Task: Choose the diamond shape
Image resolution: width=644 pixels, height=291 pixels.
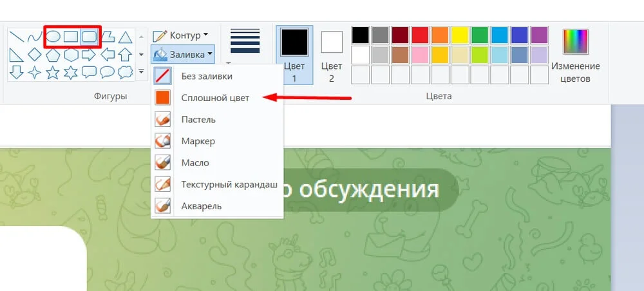Action: tap(35, 55)
